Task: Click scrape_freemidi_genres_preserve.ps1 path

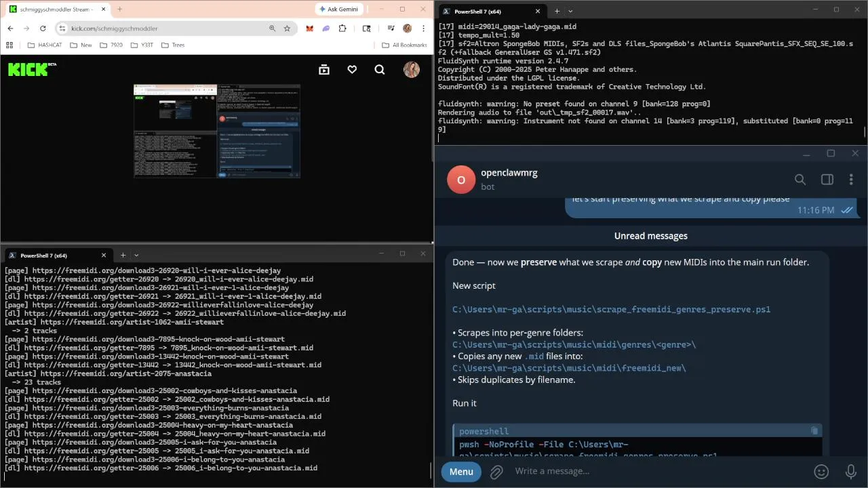Action: pos(611,309)
